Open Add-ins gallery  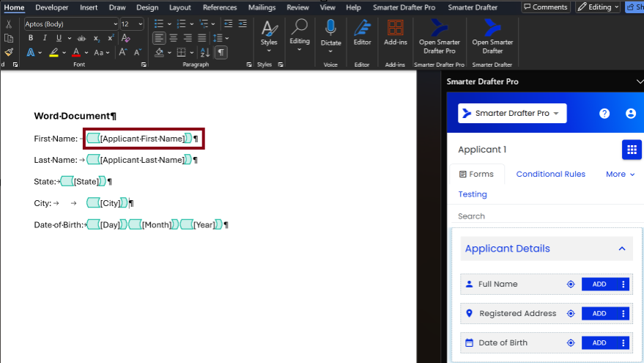pyautogui.click(x=395, y=33)
